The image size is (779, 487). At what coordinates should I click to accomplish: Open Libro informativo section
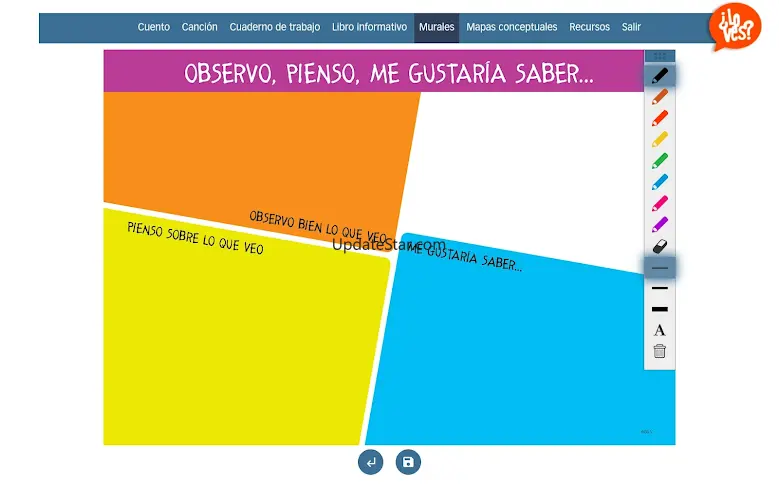pyautogui.click(x=369, y=27)
